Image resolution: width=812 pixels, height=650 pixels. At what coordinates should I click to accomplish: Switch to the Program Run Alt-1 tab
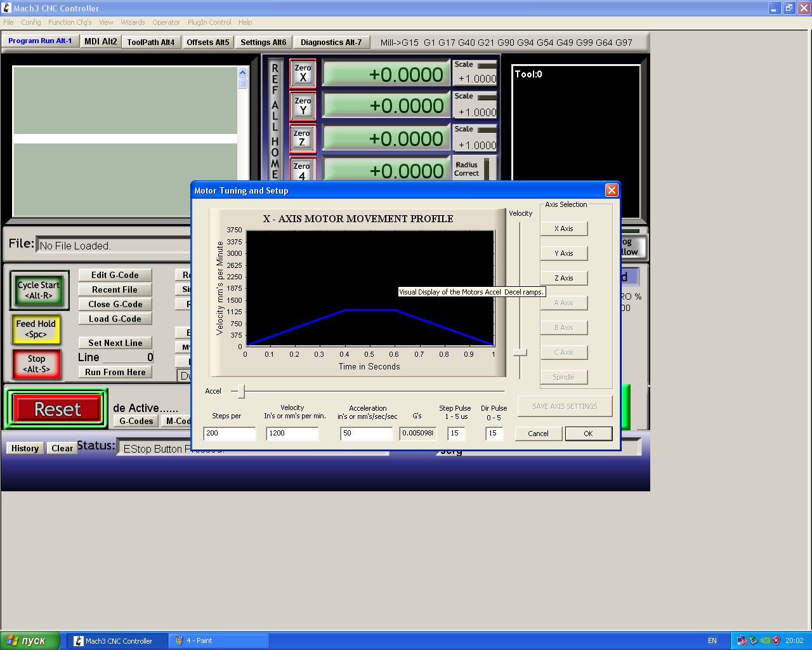pyautogui.click(x=40, y=41)
